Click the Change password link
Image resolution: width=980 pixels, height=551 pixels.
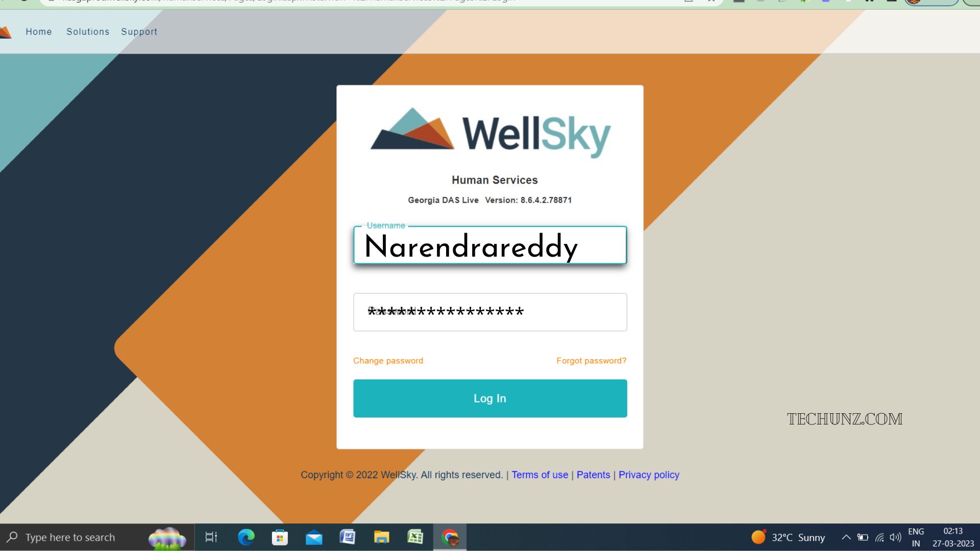[388, 360]
